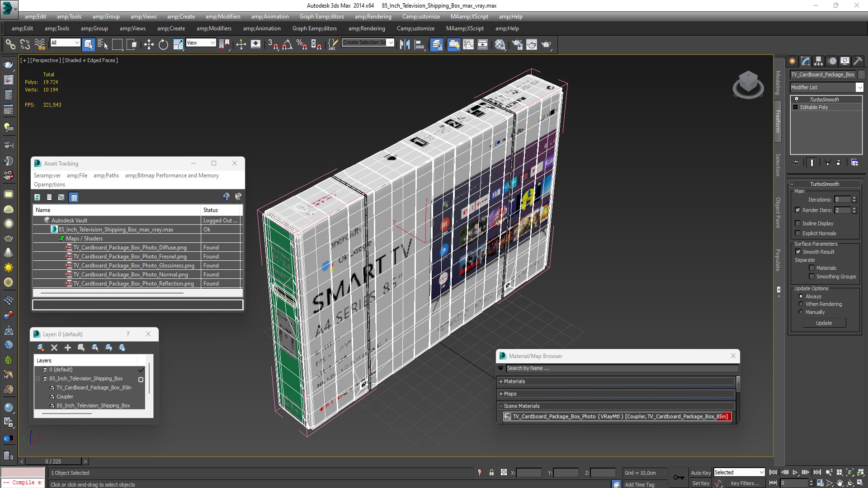
Task: Toggle the Render Iters checkbox
Action: point(797,210)
